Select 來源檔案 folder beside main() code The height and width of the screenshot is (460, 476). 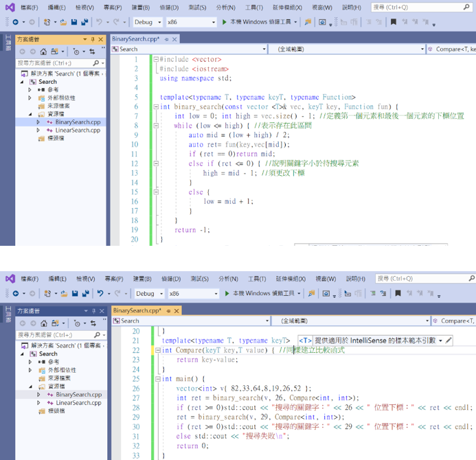point(59,378)
